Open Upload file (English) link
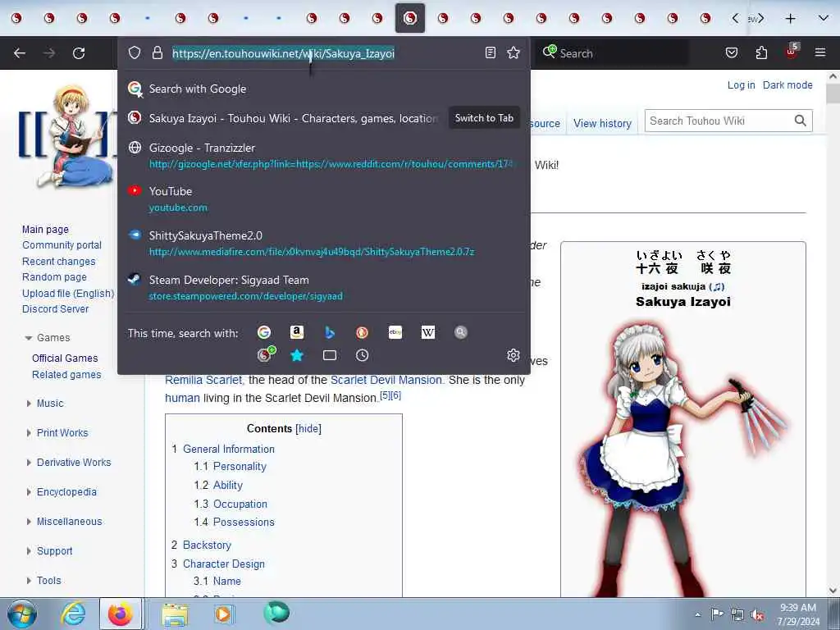840x630 pixels. click(68, 294)
